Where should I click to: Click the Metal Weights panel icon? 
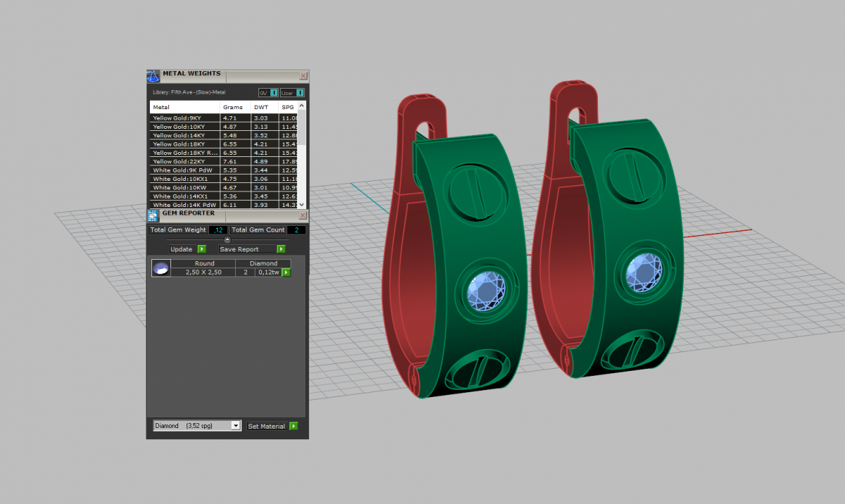[x=154, y=76]
